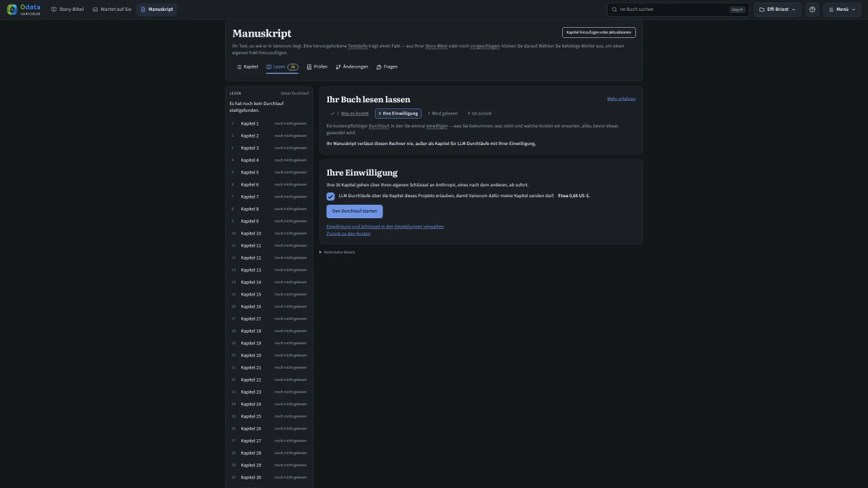Click step 4 Ist zurück
Image resolution: width=868 pixels, height=488 pixels.
click(479, 114)
